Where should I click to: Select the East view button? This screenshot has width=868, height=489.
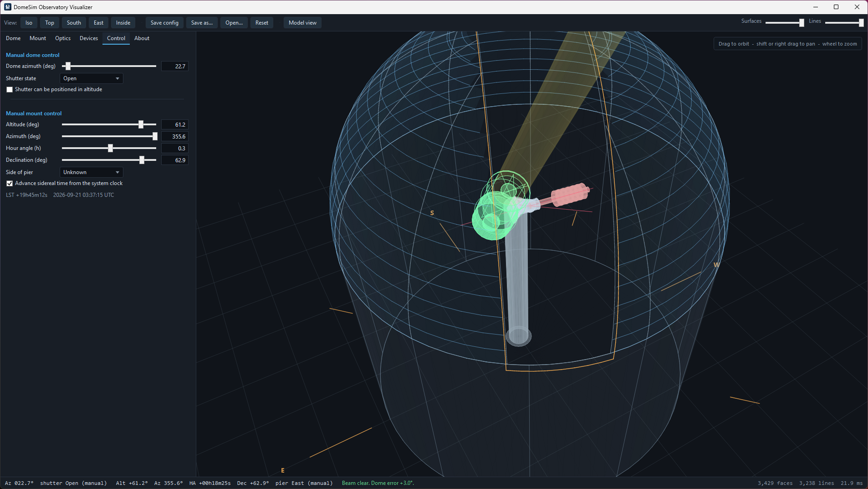tap(98, 23)
